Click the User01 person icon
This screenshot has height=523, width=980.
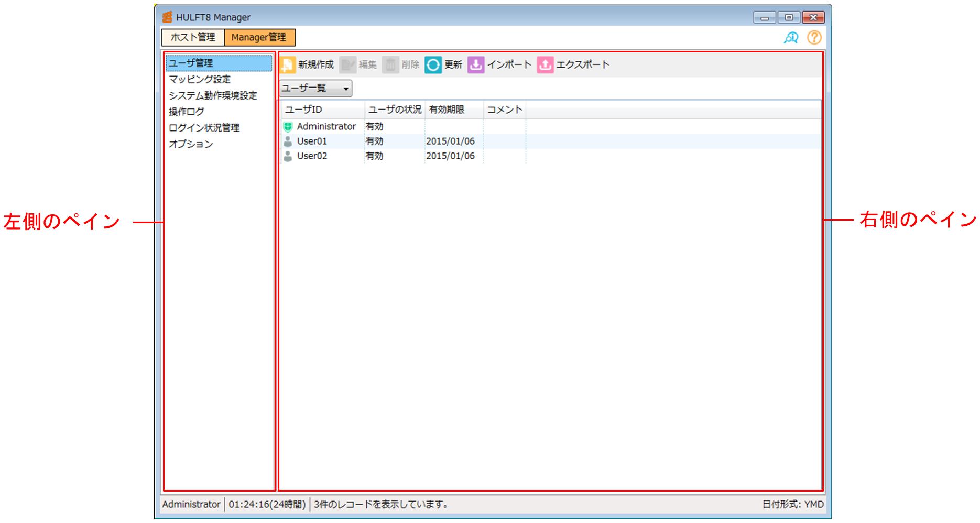tap(288, 141)
